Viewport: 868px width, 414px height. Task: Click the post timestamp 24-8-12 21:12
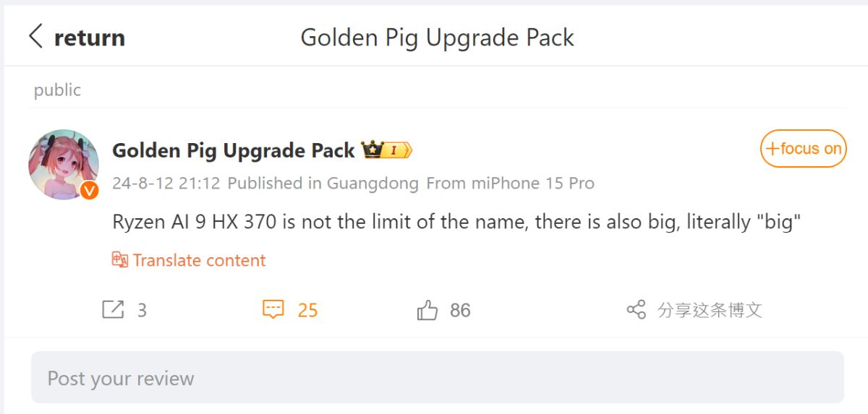166,184
